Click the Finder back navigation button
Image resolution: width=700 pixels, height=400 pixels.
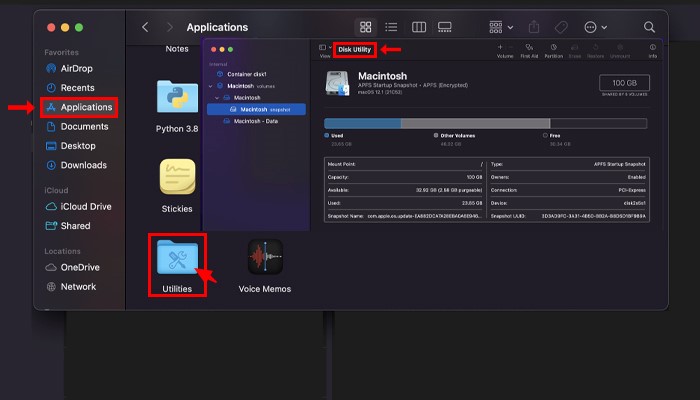pyautogui.click(x=145, y=27)
